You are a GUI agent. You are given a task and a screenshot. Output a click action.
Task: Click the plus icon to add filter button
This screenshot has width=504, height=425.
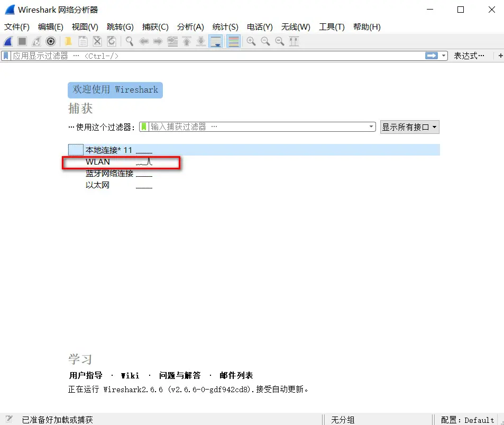(500, 56)
